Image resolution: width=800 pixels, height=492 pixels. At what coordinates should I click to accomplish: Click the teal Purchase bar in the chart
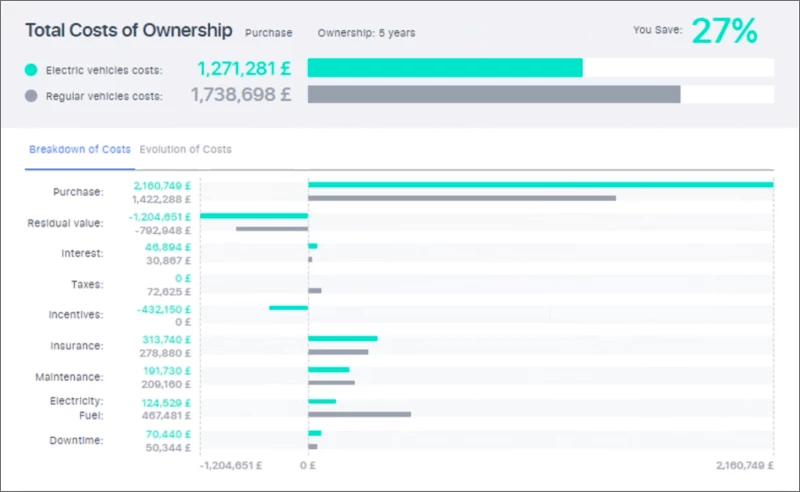tap(541, 185)
